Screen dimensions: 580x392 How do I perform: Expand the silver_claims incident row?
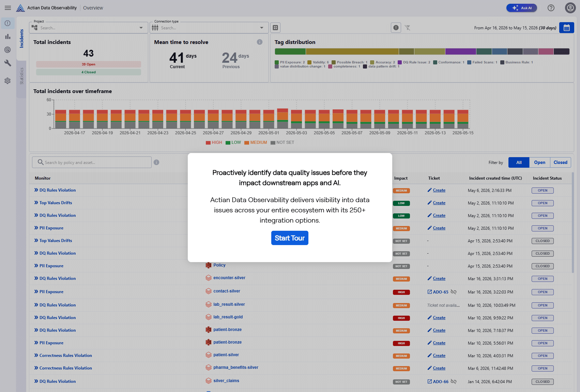click(36, 381)
